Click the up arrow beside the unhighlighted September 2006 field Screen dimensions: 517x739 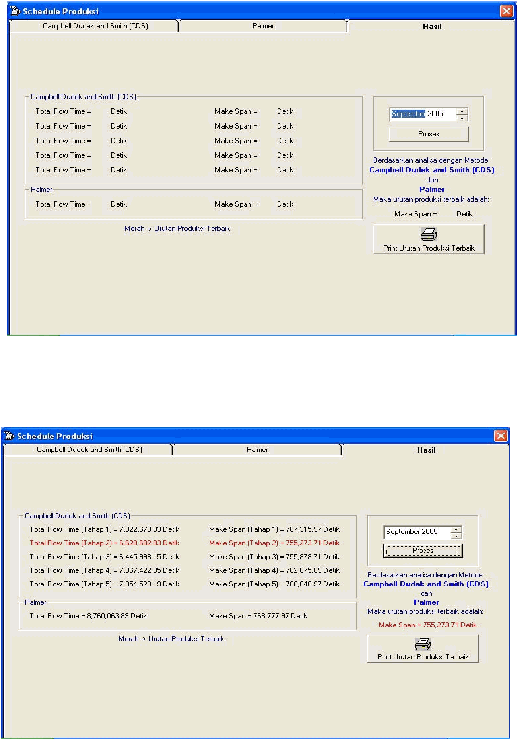tap(456, 529)
